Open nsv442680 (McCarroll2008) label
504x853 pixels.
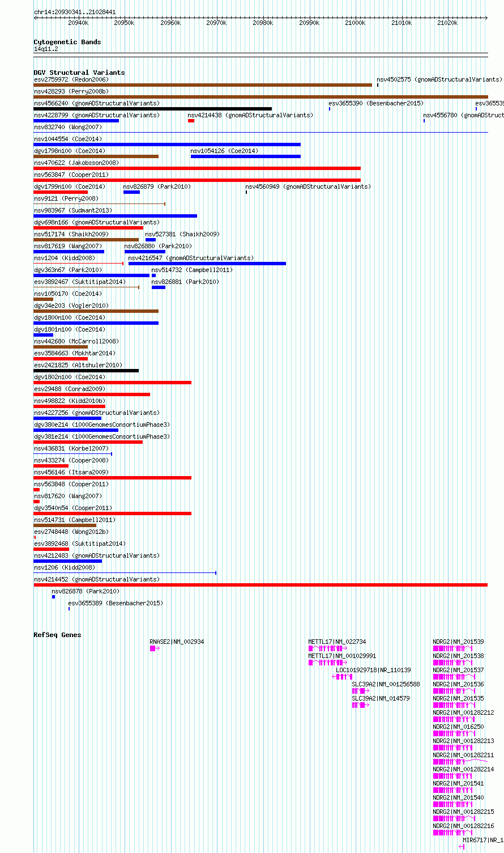point(76,341)
